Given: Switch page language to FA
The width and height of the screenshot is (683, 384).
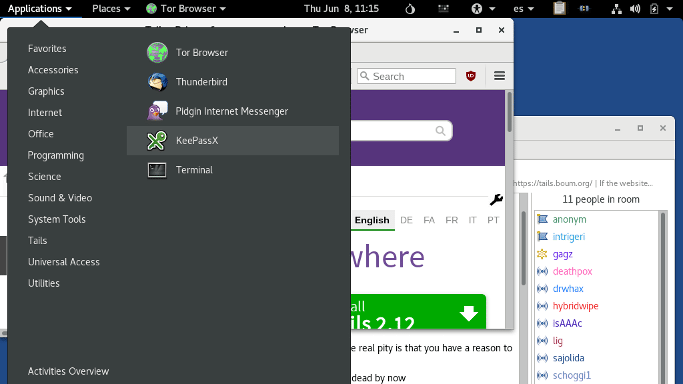Looking at the screenshot, I should (429, 220).
